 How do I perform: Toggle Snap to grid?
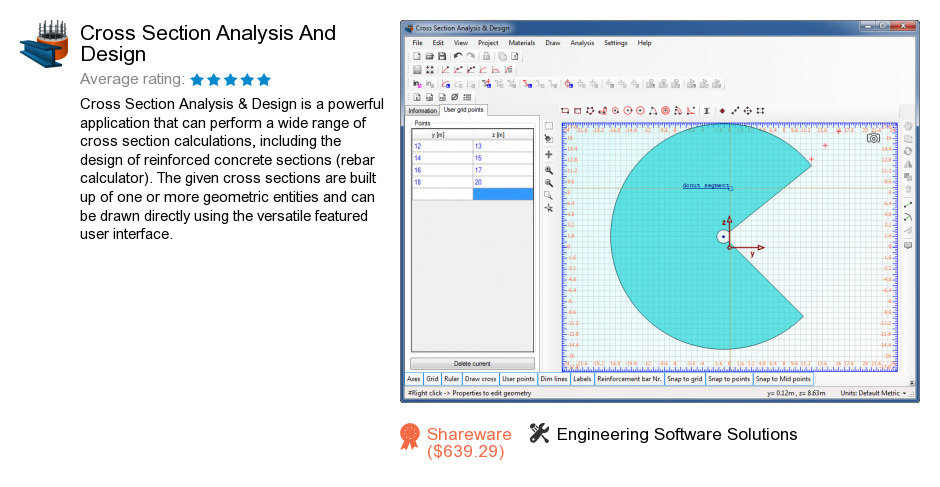tap(685, 379)
